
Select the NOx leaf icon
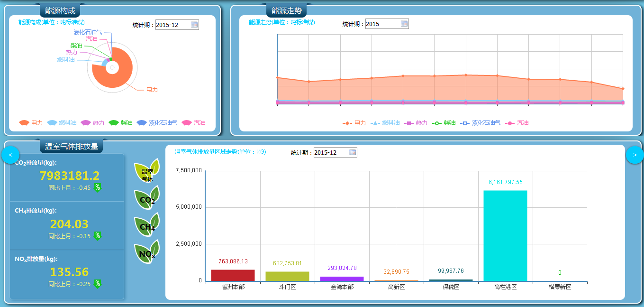[x=146, y=253]
